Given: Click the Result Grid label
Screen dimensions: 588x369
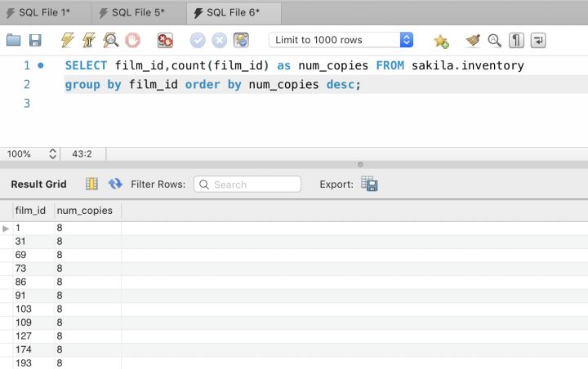Looking at the screenshot, I should (38, 184).
